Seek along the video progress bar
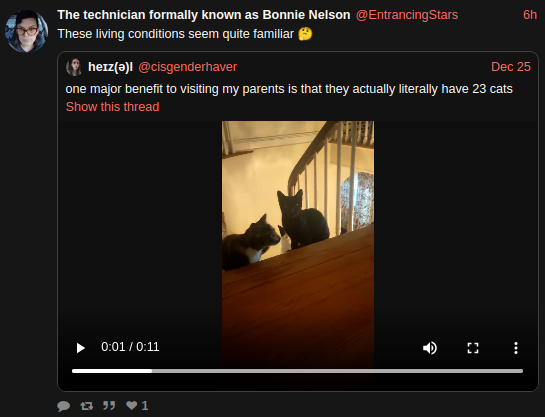 [297, 371]
